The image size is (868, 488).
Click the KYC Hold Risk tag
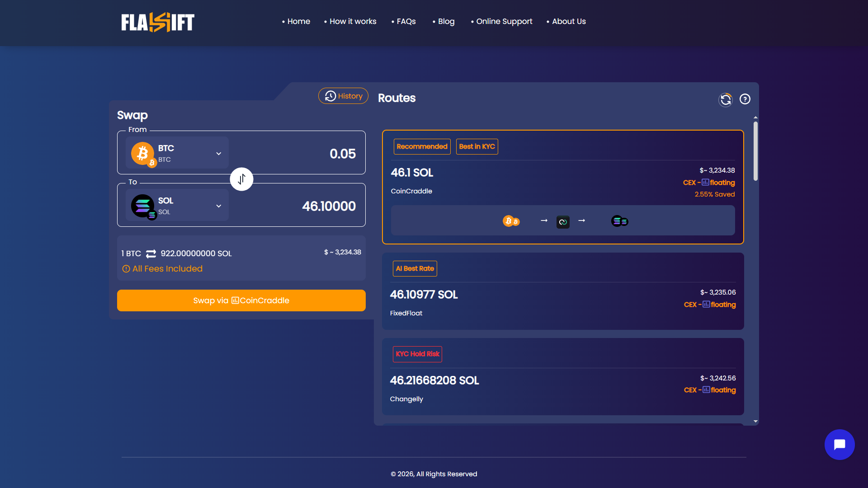(x=417, y=354)
